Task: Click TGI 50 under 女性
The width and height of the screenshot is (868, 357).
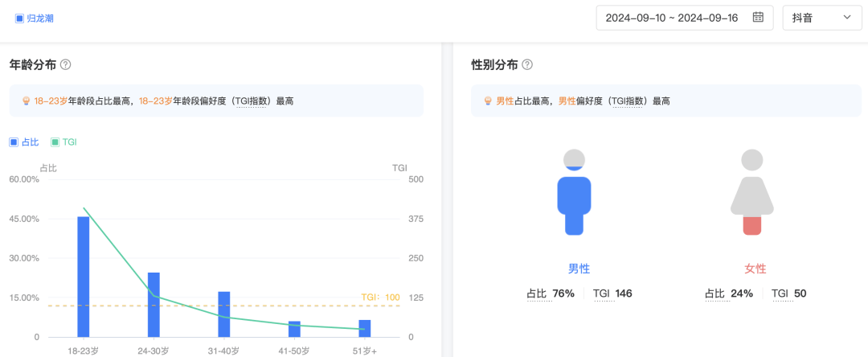Action: pyautogui.click(x=789, y=293)
